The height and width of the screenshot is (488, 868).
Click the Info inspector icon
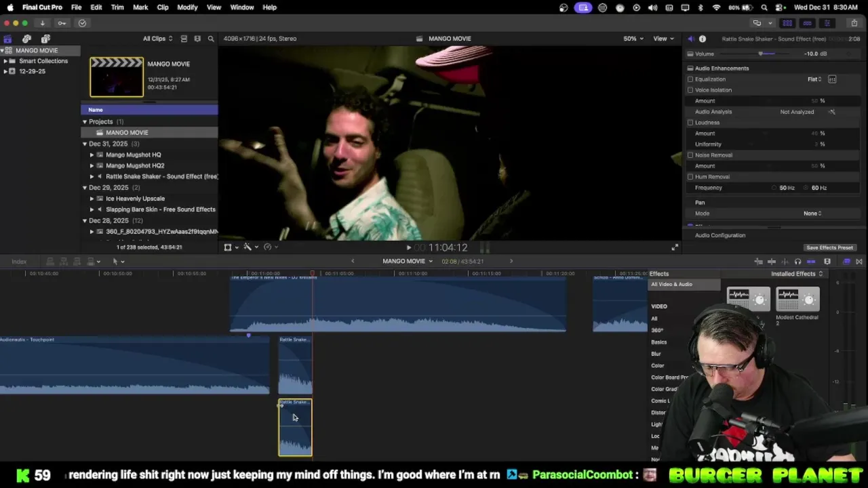(703, 39)
